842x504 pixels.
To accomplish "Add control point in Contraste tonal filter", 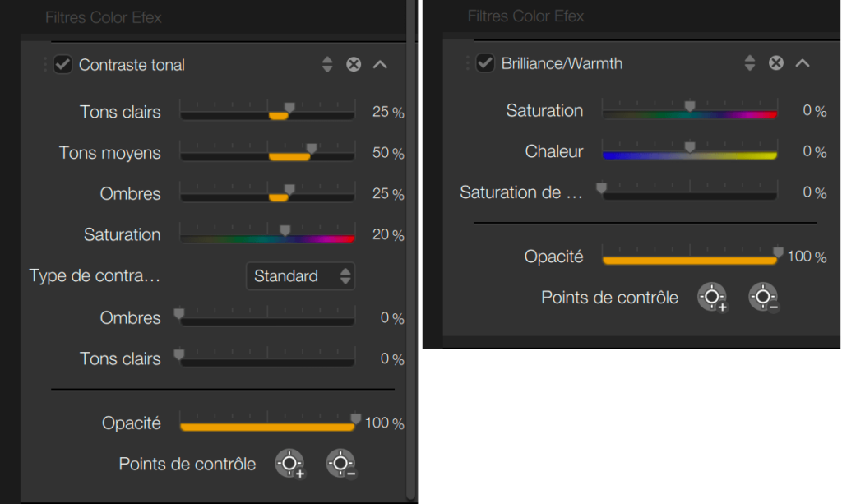I will 289,465.
